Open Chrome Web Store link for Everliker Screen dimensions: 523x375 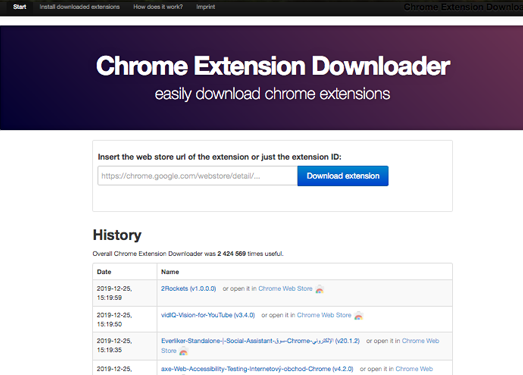point(420,341)
